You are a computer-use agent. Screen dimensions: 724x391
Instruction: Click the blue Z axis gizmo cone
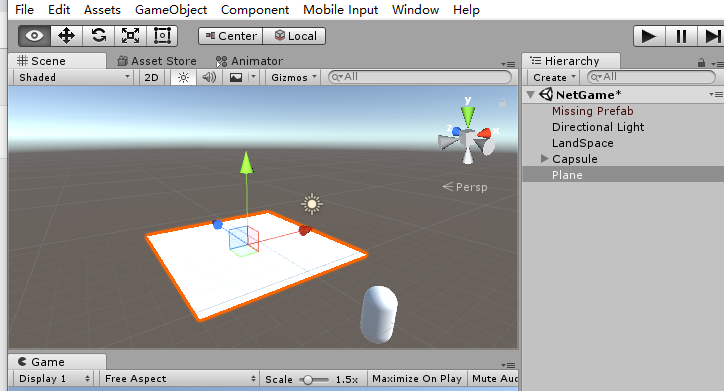(456, 132)
